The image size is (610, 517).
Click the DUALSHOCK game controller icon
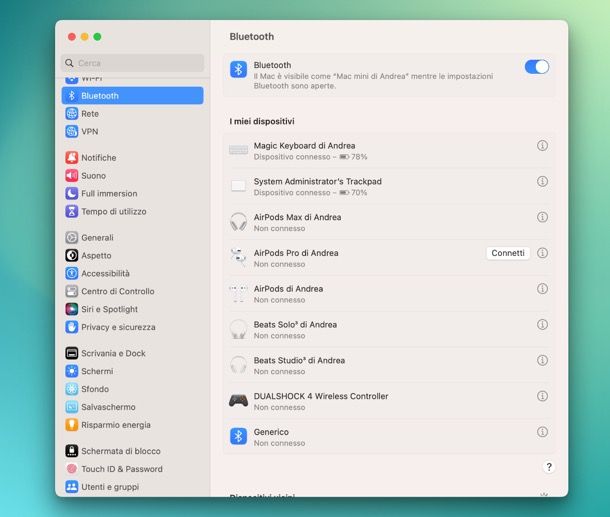238,400
